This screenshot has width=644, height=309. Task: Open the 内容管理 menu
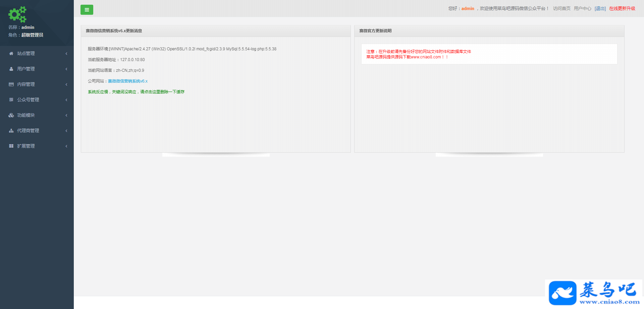tap(37, 84)
